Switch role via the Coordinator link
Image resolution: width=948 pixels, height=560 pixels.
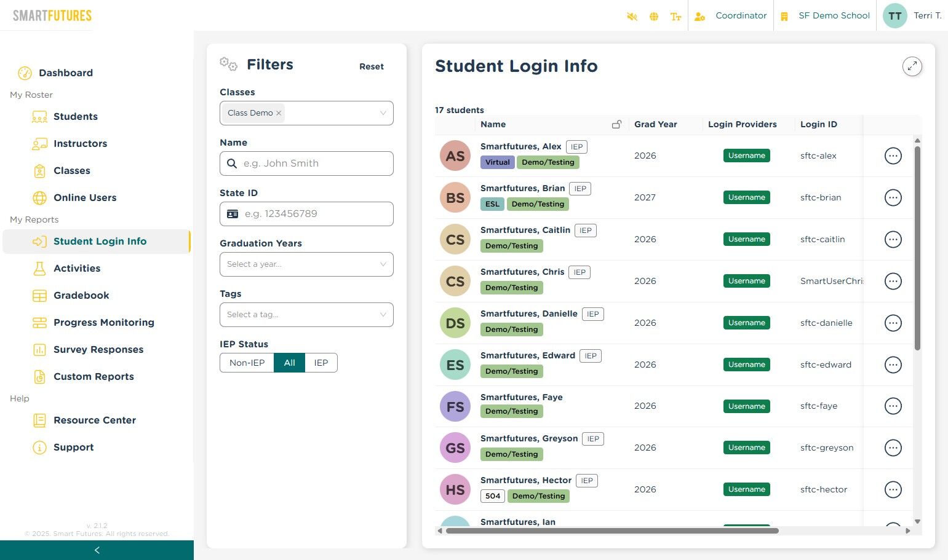(x=741, y=16)
